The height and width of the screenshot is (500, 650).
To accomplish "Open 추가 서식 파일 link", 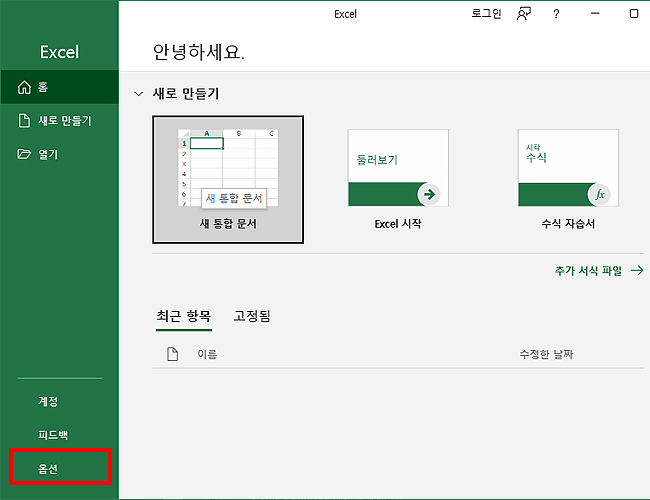I will point(588,271).
